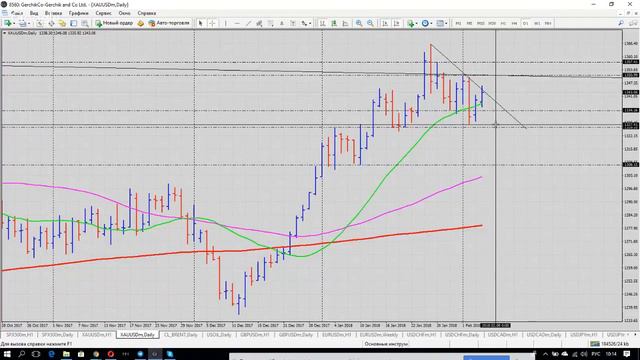Zoom in the chart
This screenshot has width=640, height=360.
(359, 23)
